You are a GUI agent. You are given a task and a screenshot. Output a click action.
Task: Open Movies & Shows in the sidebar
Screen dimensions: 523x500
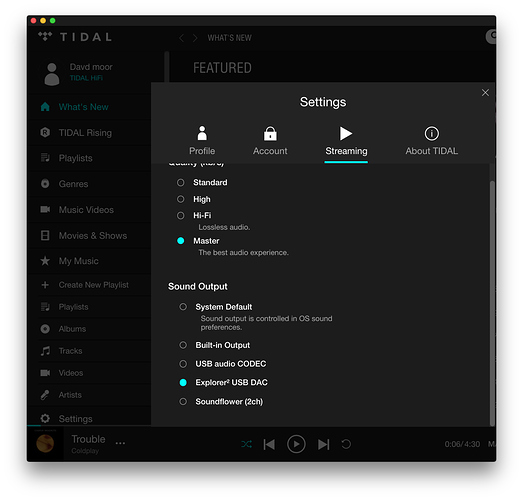tap(93, 235)
